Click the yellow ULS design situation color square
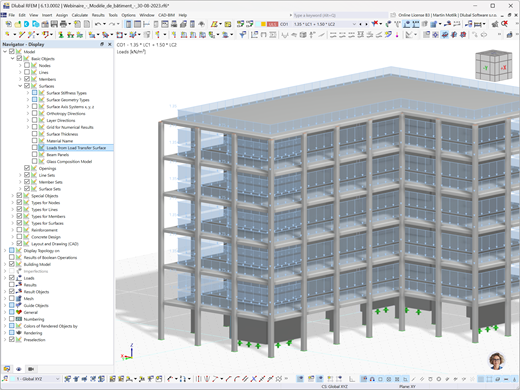This screenshot has width=520, height=390. tap(263, 24)
